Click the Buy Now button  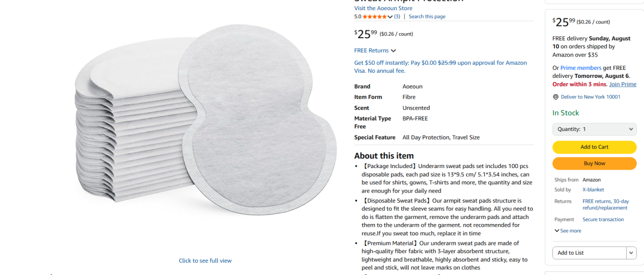[594, 163]
